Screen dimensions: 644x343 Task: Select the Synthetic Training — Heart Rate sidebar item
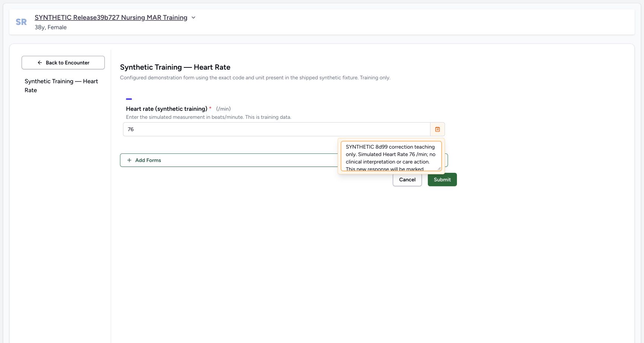pos(61,86)
